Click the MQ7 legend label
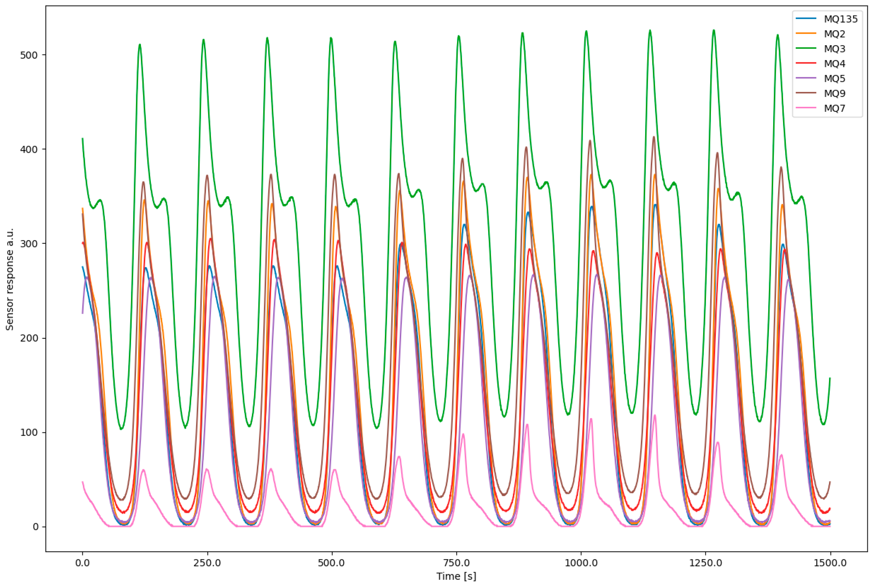 pyautogui.click(x=834, y=109)
